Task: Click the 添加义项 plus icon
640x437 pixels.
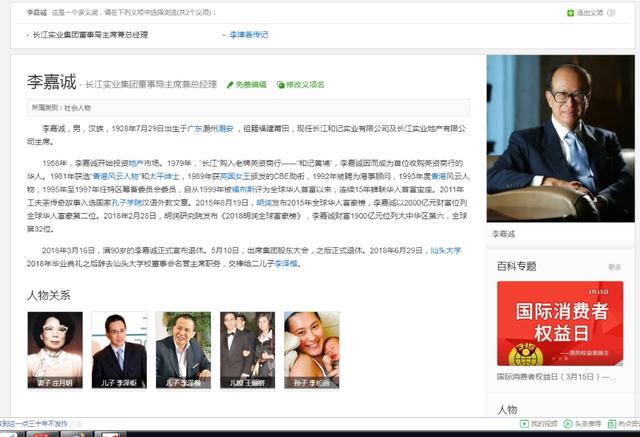Action: (570, 13)
